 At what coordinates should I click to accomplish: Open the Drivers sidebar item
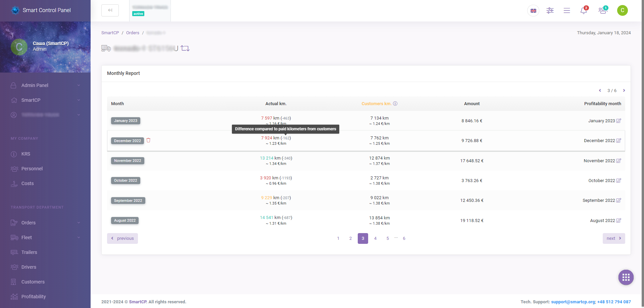point(29,267)
